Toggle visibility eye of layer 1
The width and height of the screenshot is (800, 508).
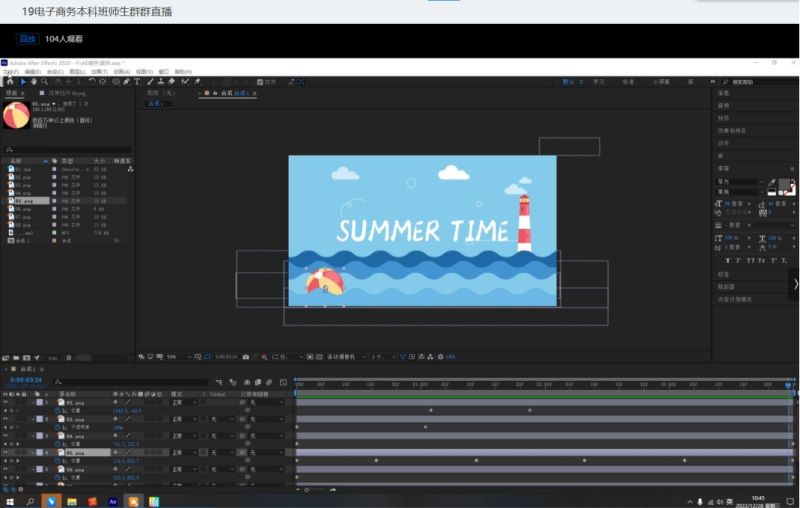click(6, 401)
